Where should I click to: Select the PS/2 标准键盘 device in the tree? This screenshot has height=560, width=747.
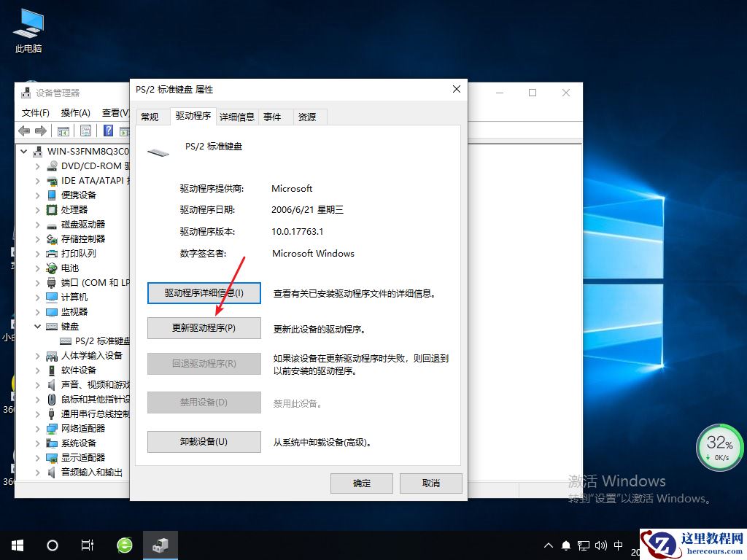(x=89, y=341)
